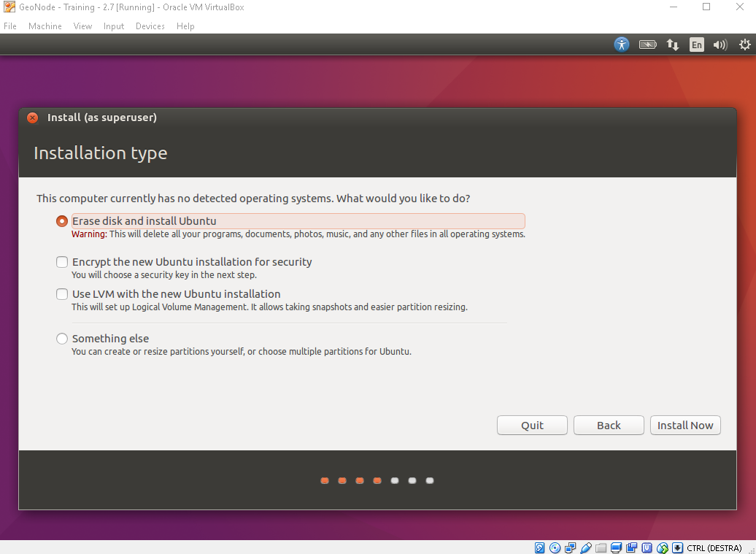The width and height of the screenshot is (756, 554).
Task: Maximize the VirtualBox window
Action: (x=706, y=7)
